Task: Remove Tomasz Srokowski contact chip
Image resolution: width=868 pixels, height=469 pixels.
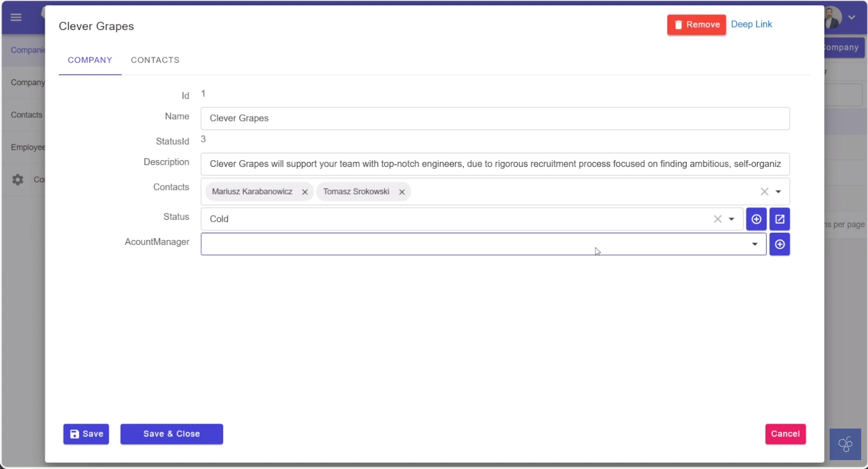Action: 402,192
